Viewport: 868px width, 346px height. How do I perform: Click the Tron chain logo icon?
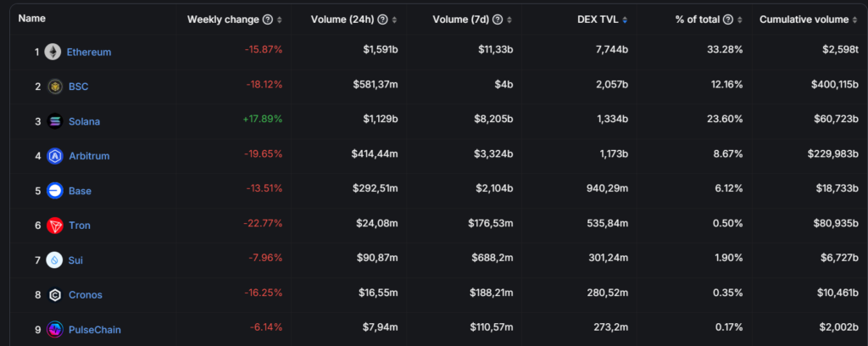(55, 226)
